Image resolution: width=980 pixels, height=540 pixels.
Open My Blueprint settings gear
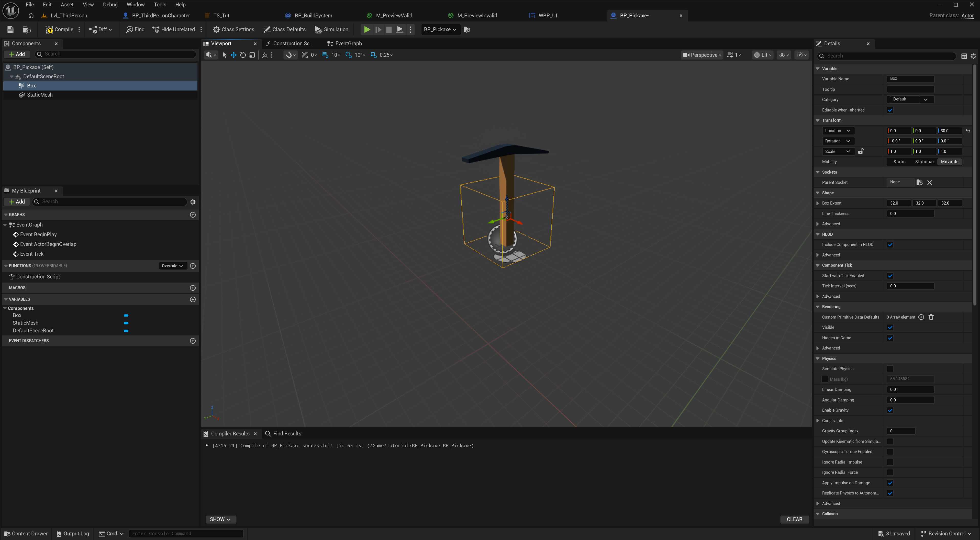click(193, 202)
